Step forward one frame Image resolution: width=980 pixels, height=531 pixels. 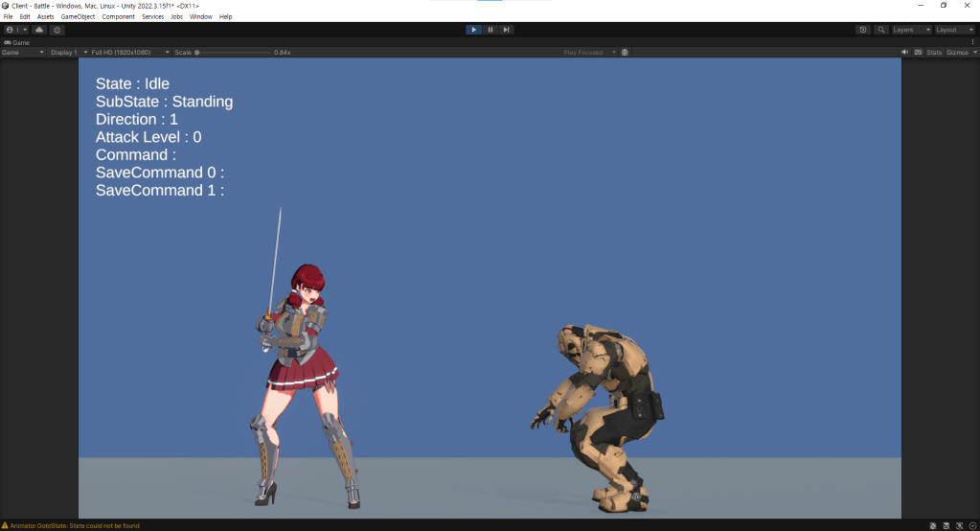(507, 30)
